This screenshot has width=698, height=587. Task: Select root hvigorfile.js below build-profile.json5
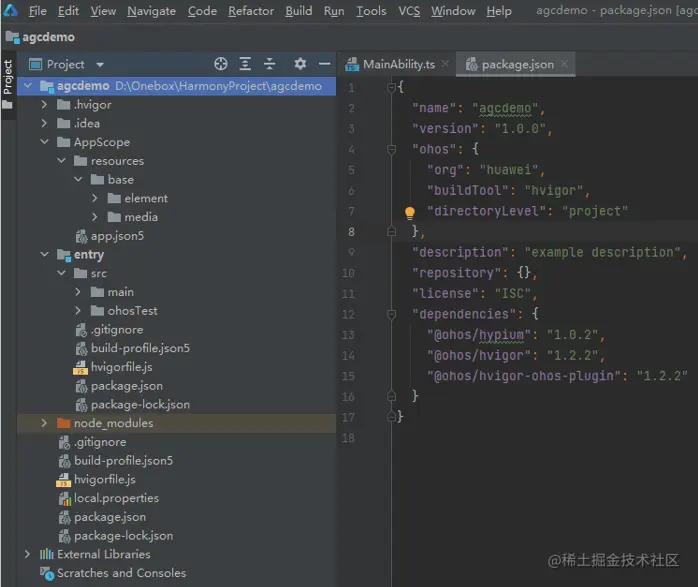click(x=105, y=479)
